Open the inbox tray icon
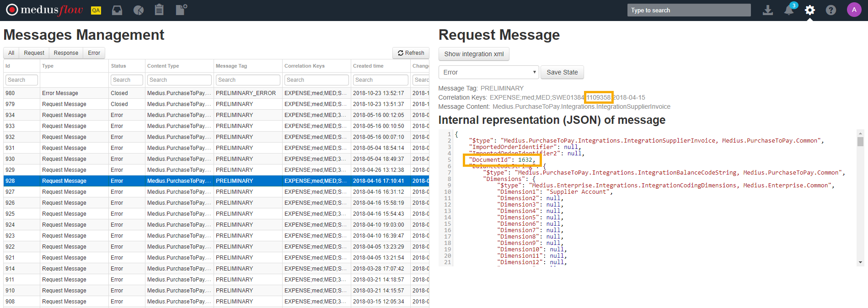 coord(117,10)
